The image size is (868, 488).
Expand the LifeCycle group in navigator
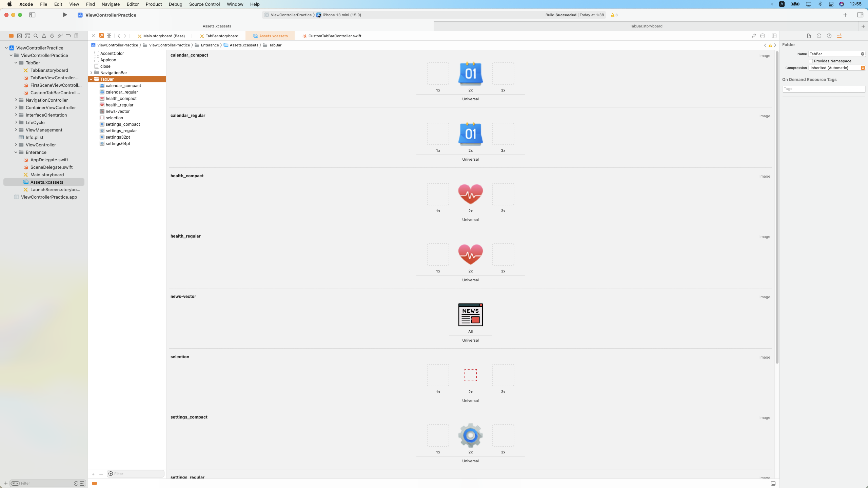click(x=16, y=122)
